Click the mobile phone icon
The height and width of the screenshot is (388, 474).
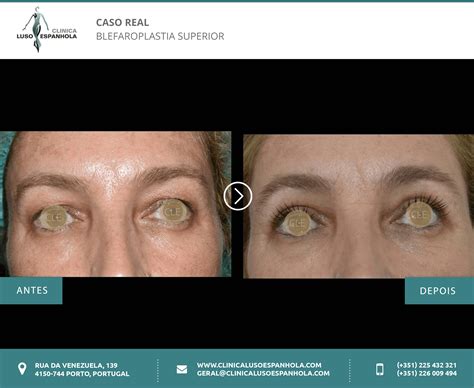point(379,369)
